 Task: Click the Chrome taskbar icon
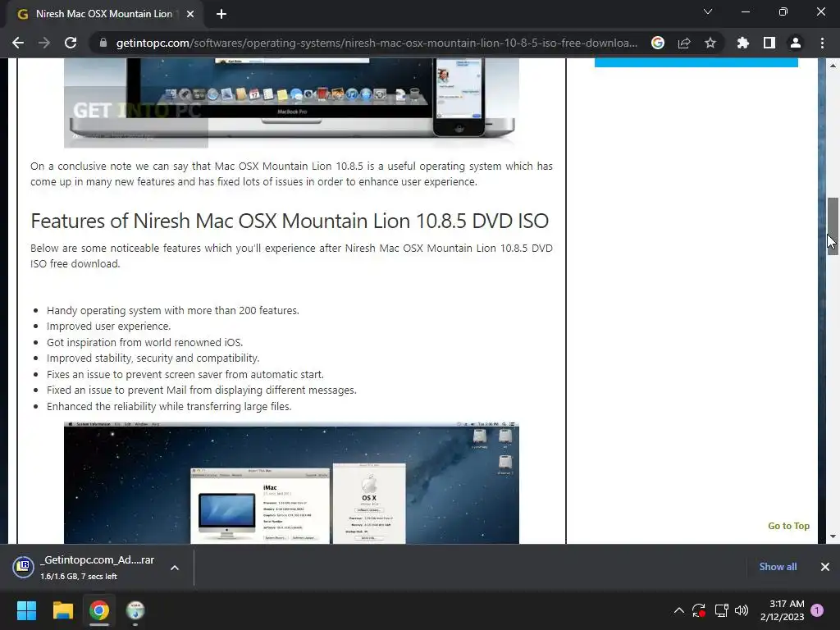(99, 610)
